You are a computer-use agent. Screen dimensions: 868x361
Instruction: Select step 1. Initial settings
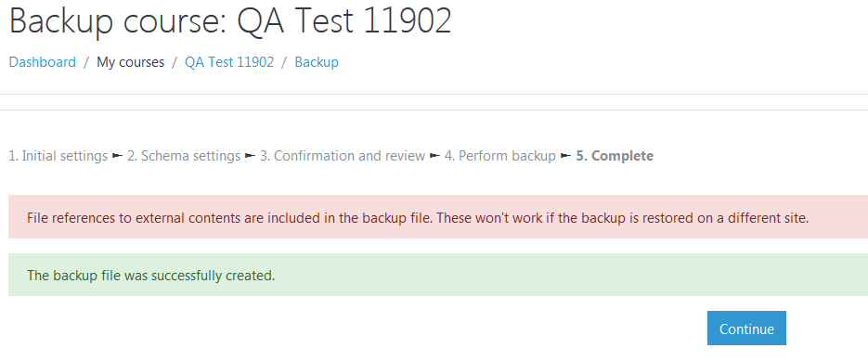click(58, 156)
